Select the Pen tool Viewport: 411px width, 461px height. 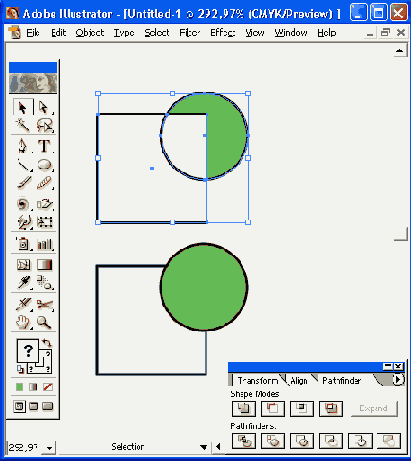pos(23,146)
